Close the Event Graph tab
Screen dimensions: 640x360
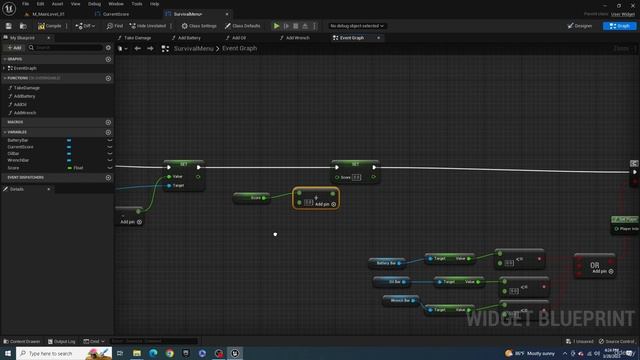378,38
